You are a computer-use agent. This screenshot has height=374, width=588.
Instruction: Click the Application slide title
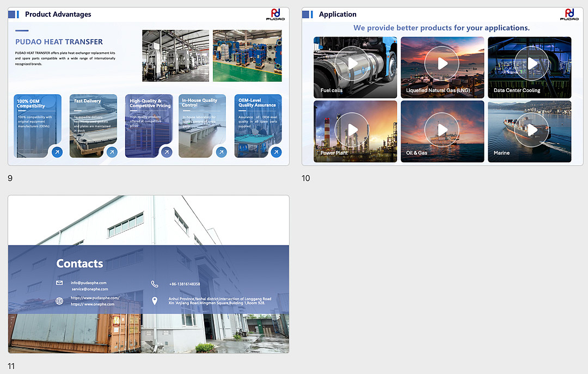[x=338, y=14]
